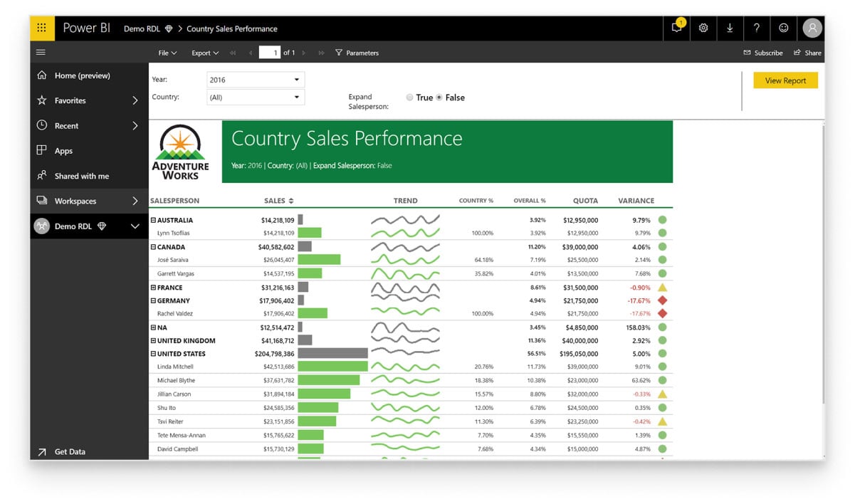Select False for Expand Salesperson
The width and height of the screenshot is (855, 504).
point(439,98)
